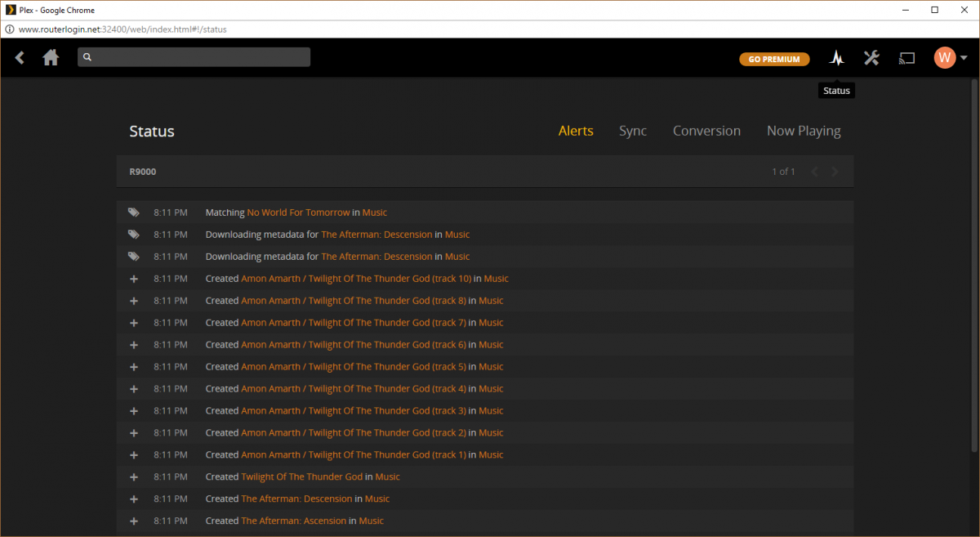This screenshot has width=980, height=537.
Task: Open Twilight Of The Thunder God track 5
Action: point(354,367)
